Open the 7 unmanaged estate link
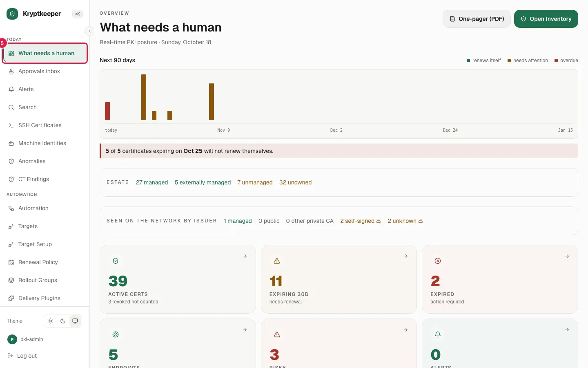Image resolution: width=588 pixels, height=368 pixels. 255,182
